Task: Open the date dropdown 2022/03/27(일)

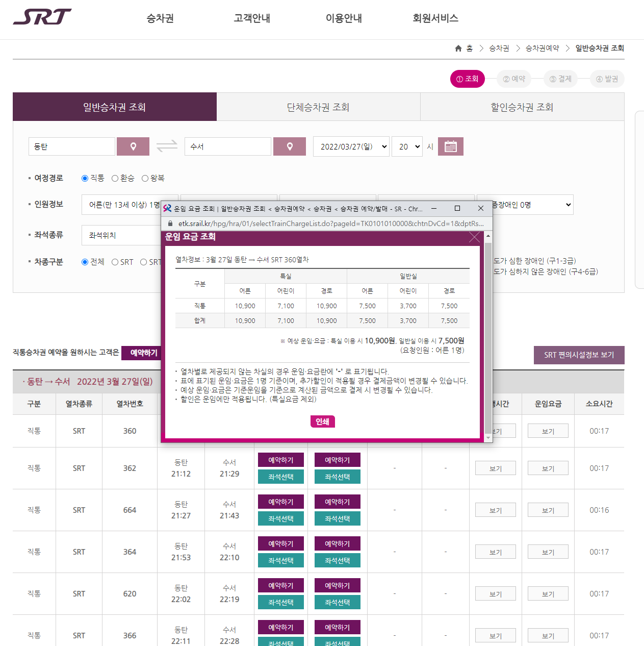Action: pos(351,146)
